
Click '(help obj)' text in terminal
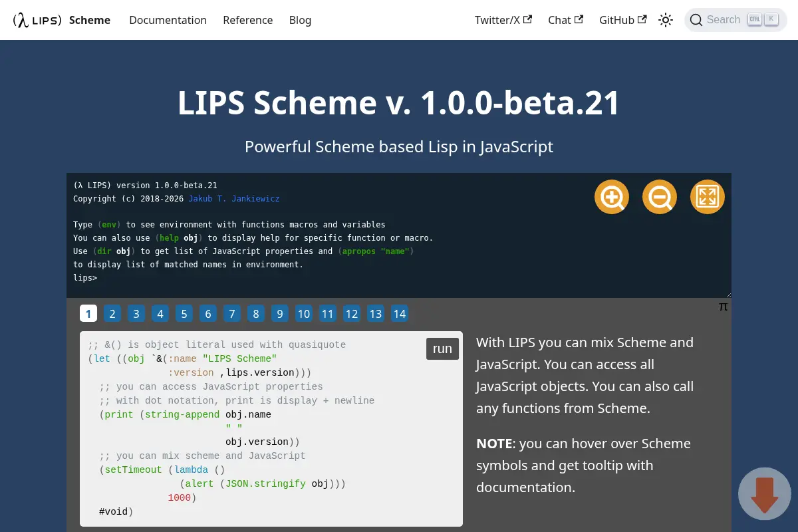tap(179, 237)
